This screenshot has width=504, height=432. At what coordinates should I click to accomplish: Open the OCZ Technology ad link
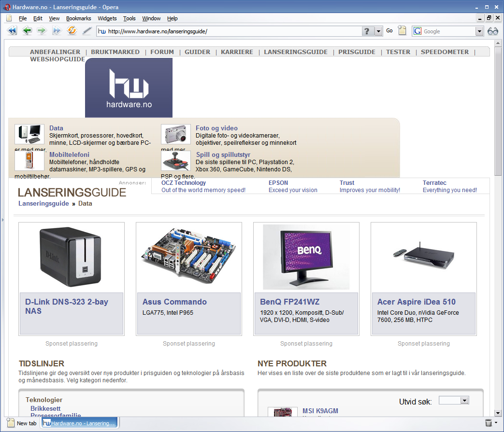[184, 182]
